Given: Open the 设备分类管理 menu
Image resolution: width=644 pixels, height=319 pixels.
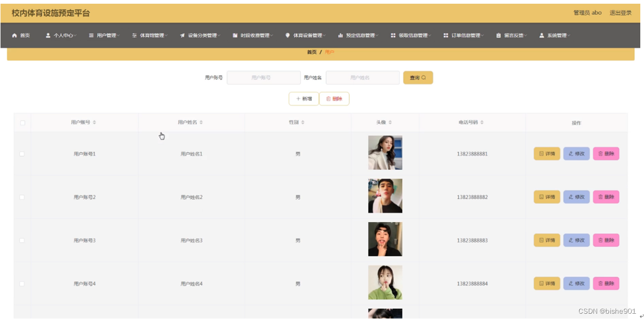Looking at the screenshot, I should [200, 35].
